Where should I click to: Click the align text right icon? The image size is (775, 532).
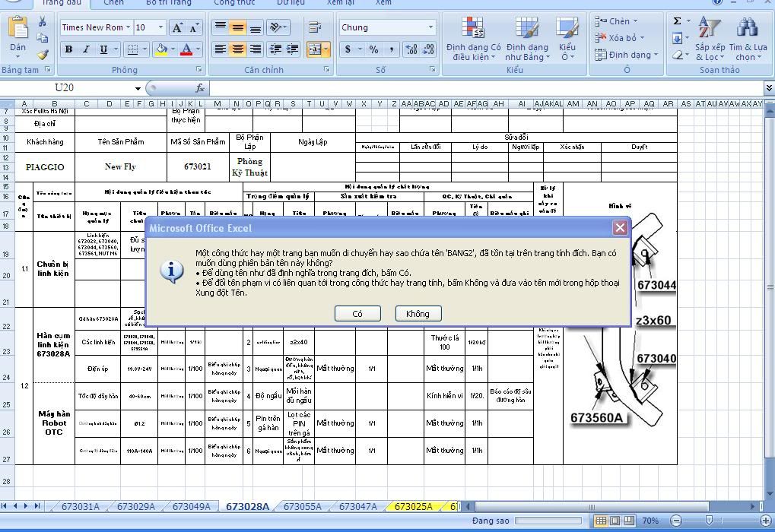coord(255,49)
